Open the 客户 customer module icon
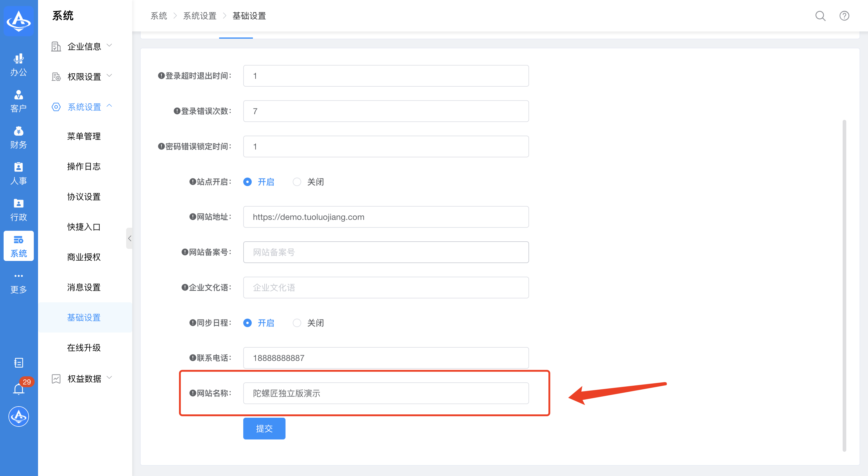Screen dimensions: 868x476 pos(18,101)
